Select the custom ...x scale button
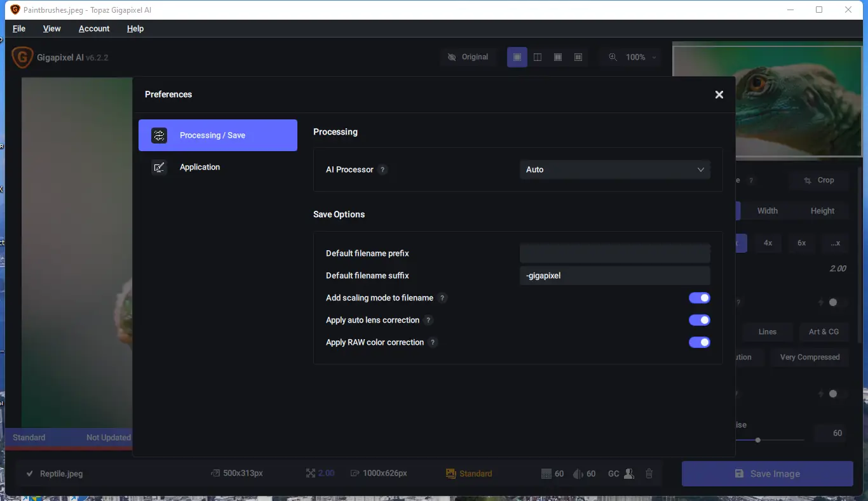This screenshot has width=868, height=501. coord(836,243)
